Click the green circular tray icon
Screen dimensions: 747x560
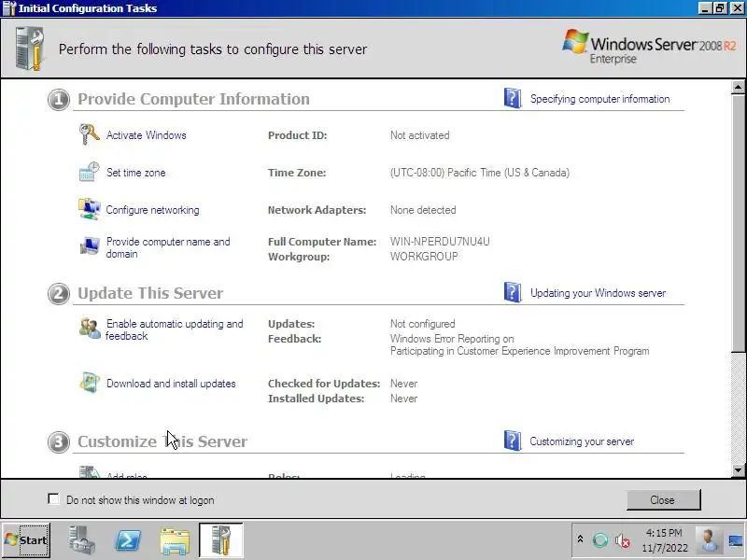click(x=600, y=540)
